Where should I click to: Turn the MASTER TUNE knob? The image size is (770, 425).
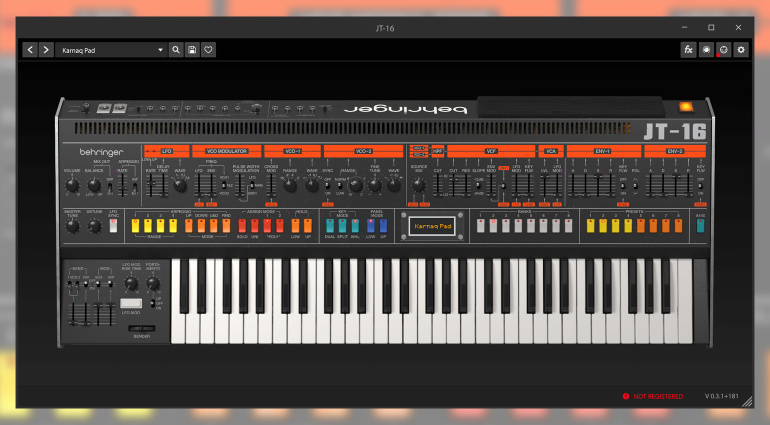tap(72, 226)
